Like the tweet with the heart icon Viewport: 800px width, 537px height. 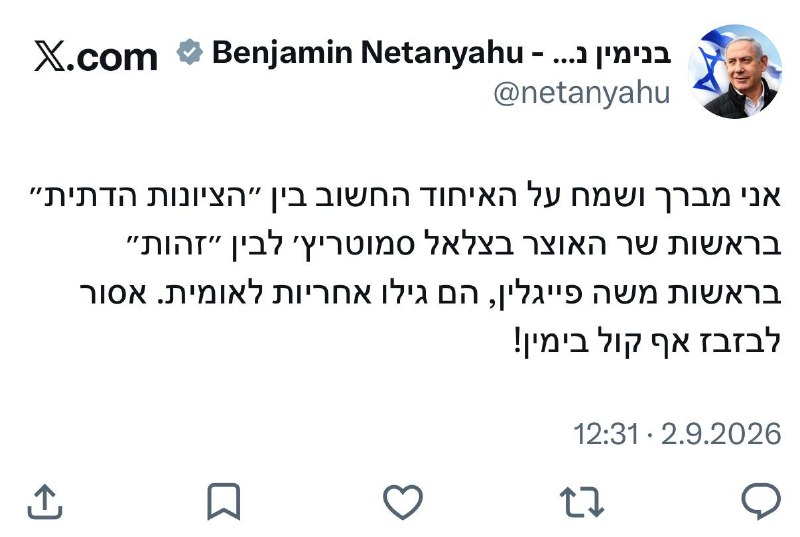pos(403,501)
